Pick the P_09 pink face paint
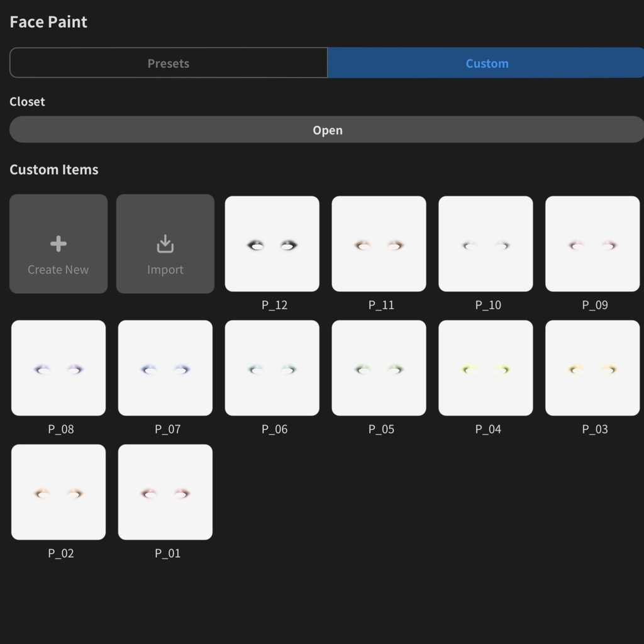 coord(592,244)
